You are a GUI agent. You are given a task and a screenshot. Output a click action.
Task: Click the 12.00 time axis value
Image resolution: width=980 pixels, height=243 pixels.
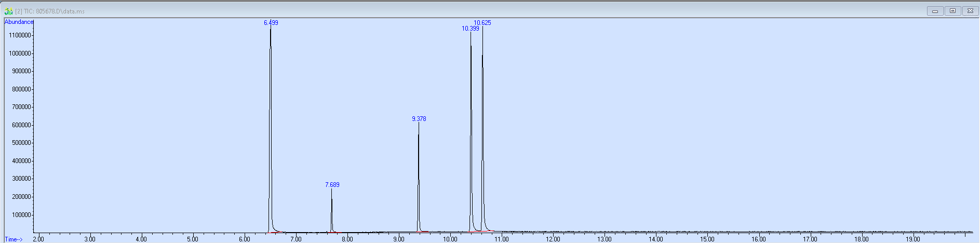coord(553,239)
